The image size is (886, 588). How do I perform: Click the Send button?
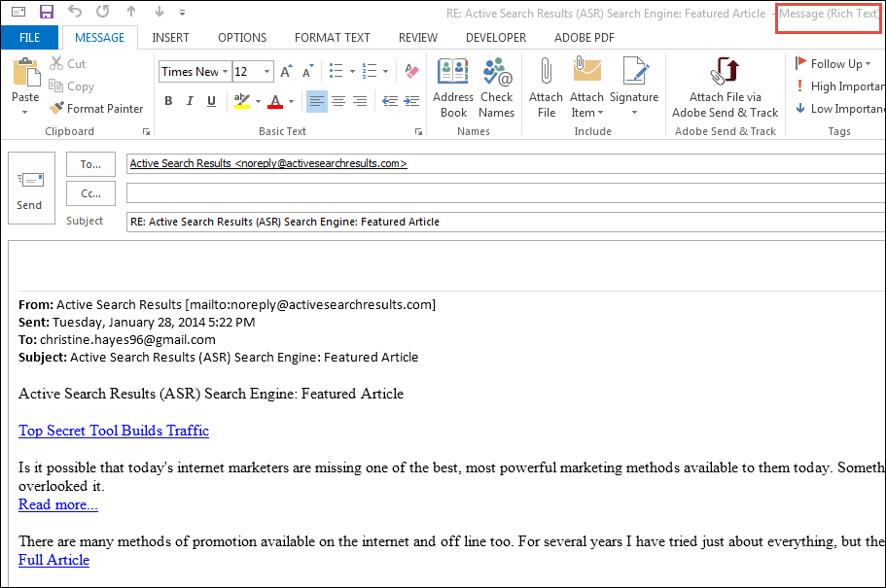click(30, 190)
